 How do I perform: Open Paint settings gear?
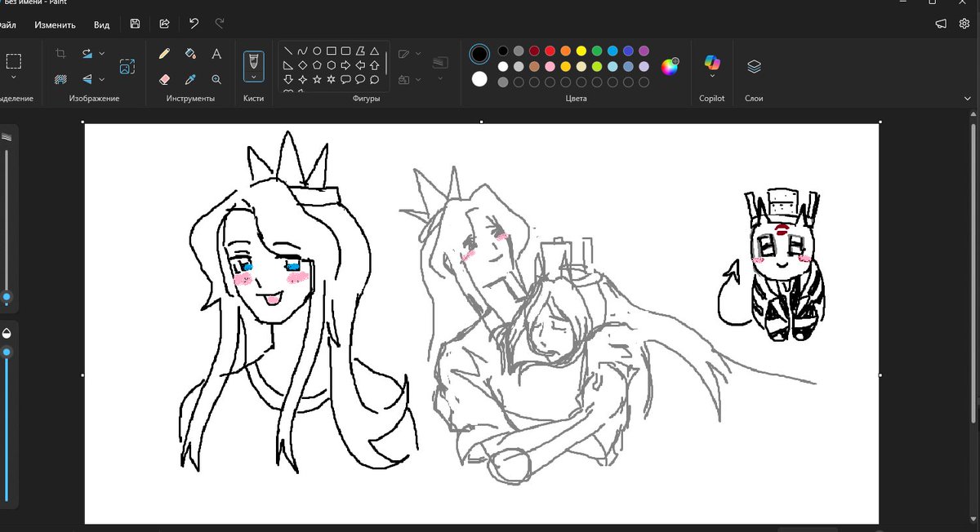964,24
